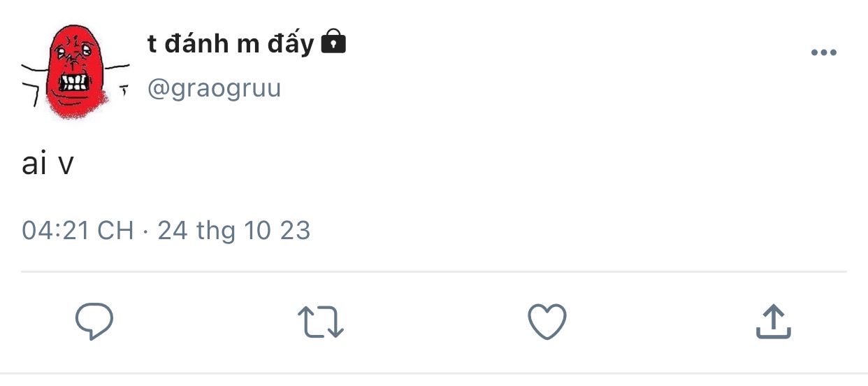868x386 pixels.
Task: Open the three-dot more options menu
Action: (x=823, y=53)
